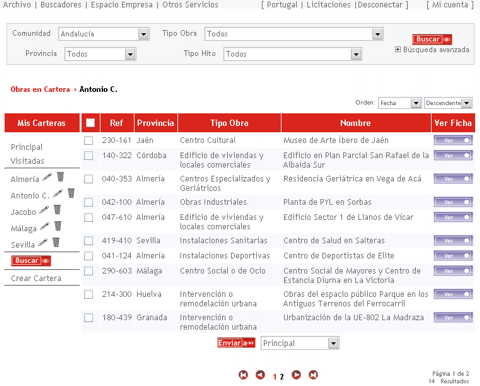Screen dimensions: 480x386
Task: Click the Enviar a button
Action: pyautogui.click(x=236, y=343)
